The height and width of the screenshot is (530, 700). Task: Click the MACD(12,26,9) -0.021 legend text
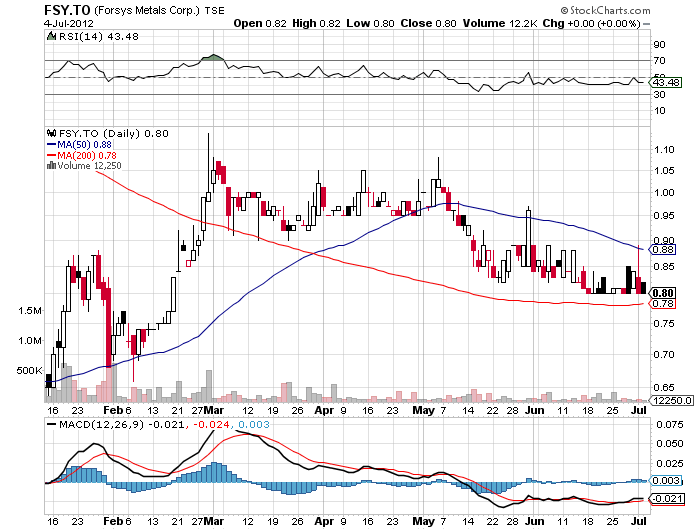coord(121,425)
